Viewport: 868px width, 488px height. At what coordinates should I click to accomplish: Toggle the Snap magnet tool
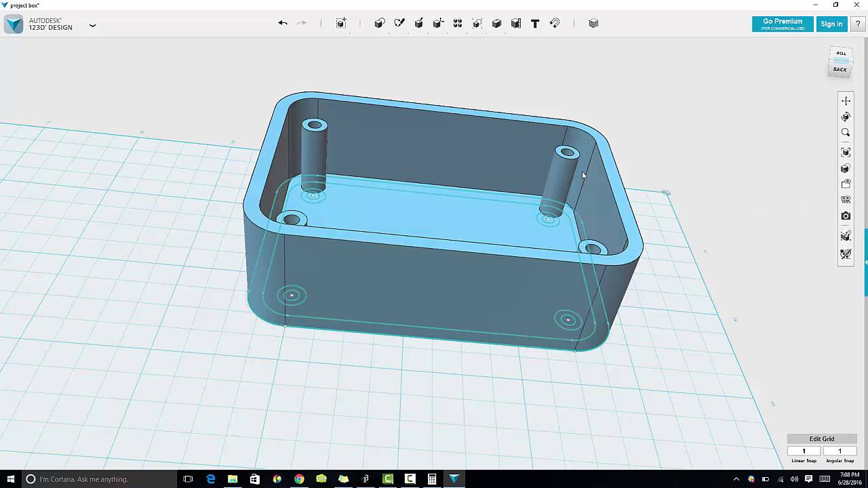click(x=555, y=23)
